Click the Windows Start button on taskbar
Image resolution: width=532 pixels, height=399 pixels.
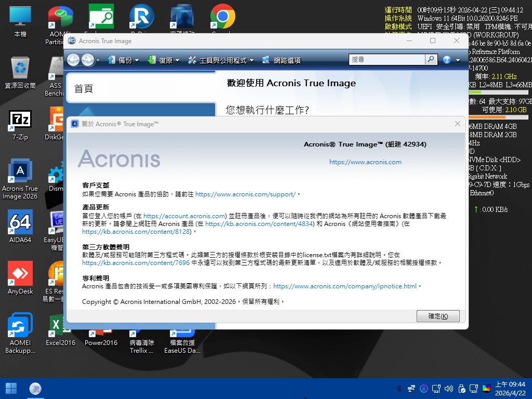click(11, 388)
